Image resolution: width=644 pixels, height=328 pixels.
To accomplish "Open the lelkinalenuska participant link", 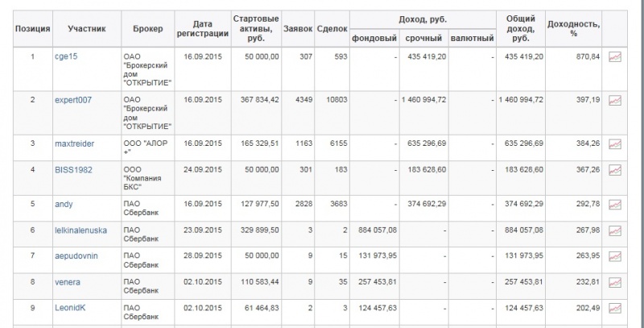I will tap(81, 230).
